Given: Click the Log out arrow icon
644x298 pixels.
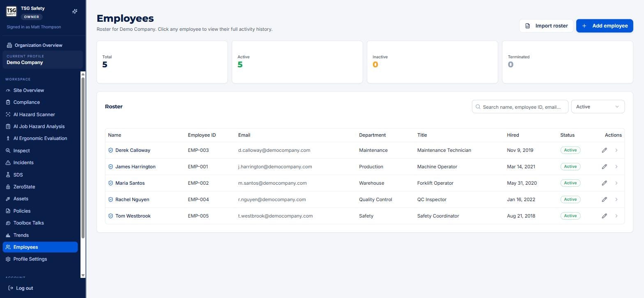Looking at the screenshot, I should [x=11, y=288].
